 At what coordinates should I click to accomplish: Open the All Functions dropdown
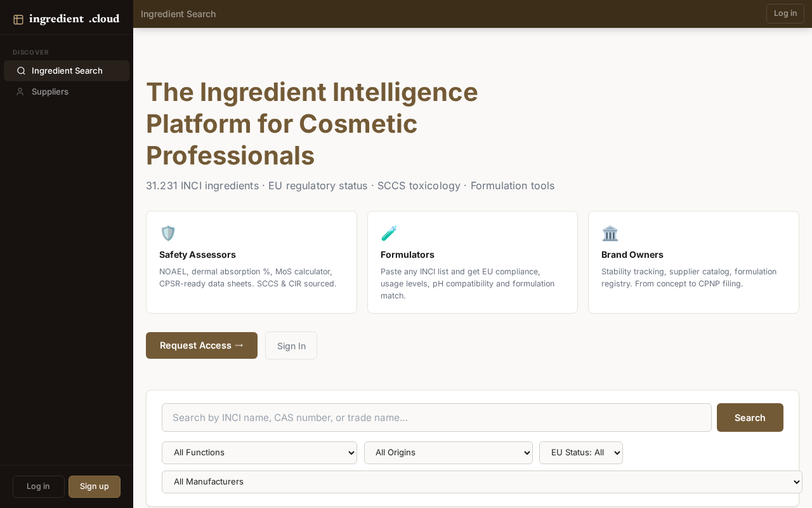point(259,453)
